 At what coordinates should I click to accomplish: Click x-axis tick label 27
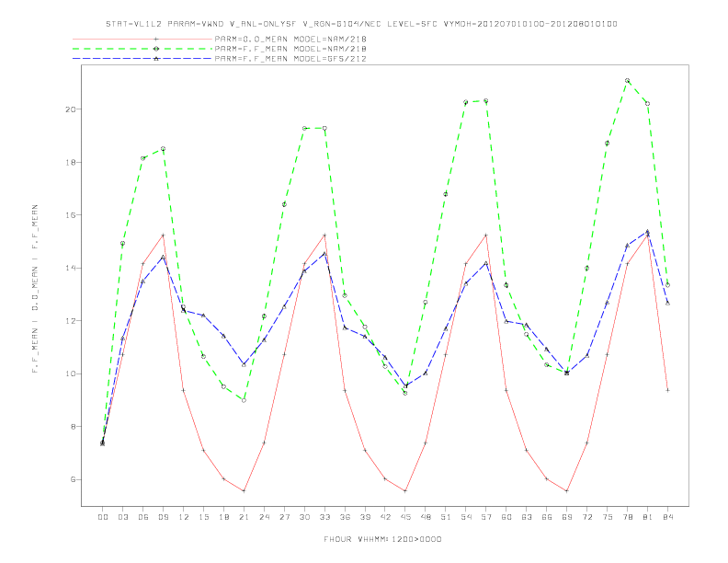pyautogui.click(x=285, y=517)
